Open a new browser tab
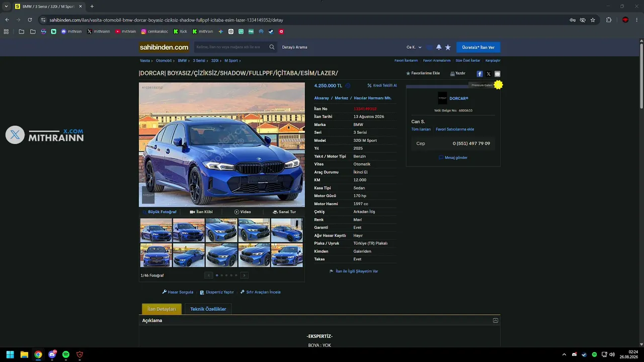The width and height of the screenshot is (644, 362). coord(92,7)
